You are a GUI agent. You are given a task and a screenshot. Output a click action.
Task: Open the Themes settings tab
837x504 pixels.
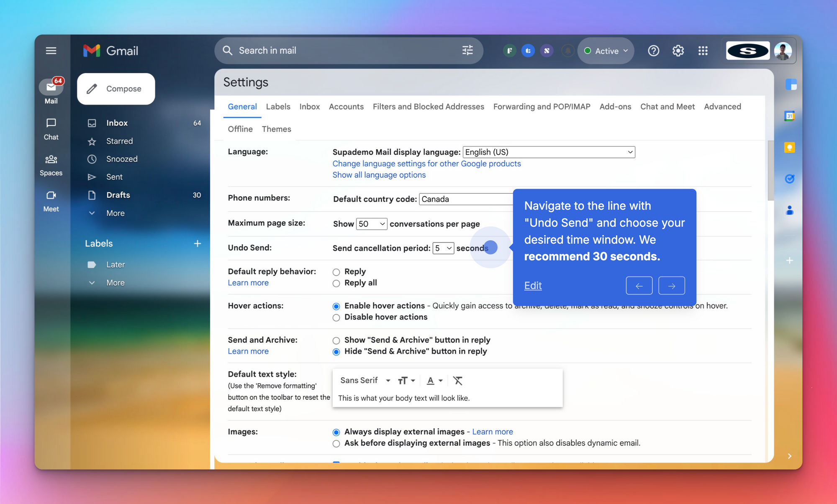pyautogui.click(x=276, y=129)
